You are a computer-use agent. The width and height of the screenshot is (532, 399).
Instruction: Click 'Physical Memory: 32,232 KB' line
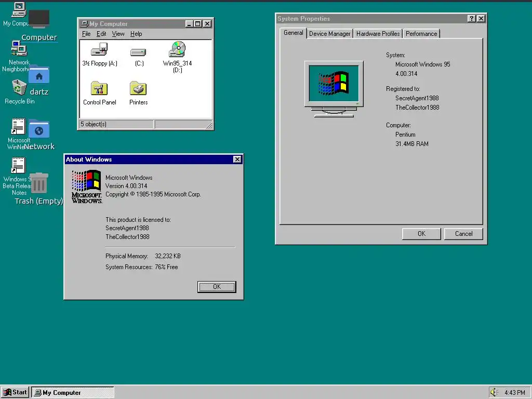(143, 256)
